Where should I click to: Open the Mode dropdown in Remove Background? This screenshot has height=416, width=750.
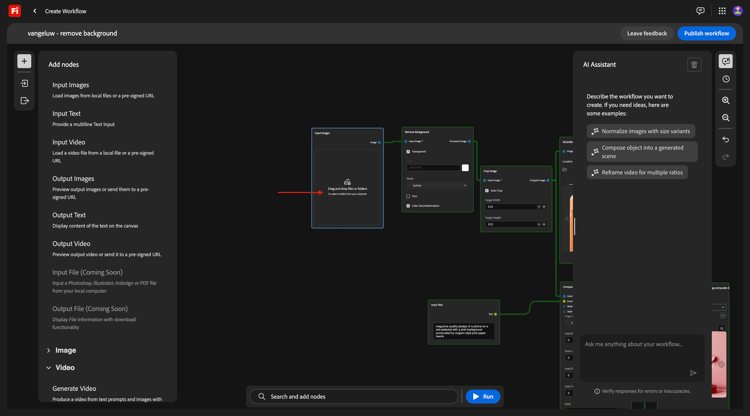[437, 186]
